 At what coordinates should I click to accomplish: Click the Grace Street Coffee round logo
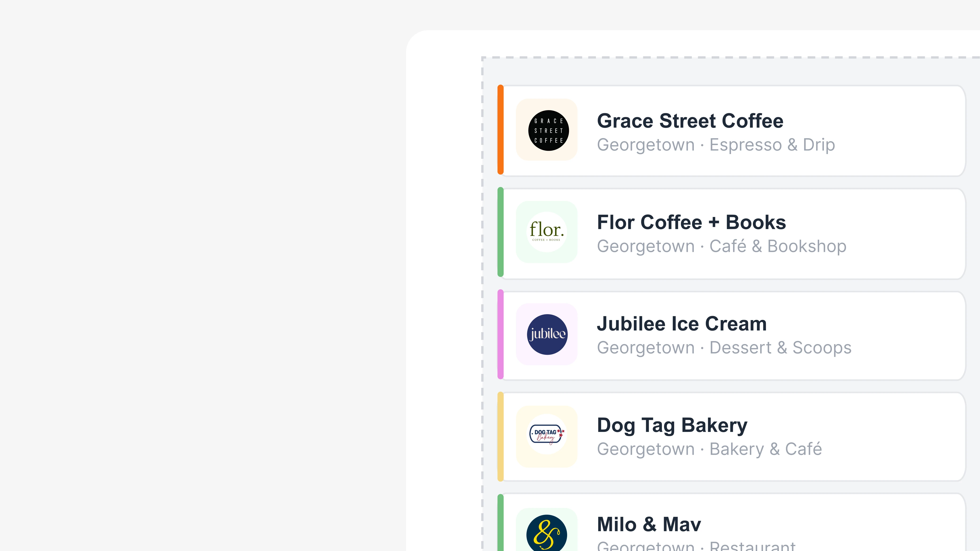pos(548,130)
